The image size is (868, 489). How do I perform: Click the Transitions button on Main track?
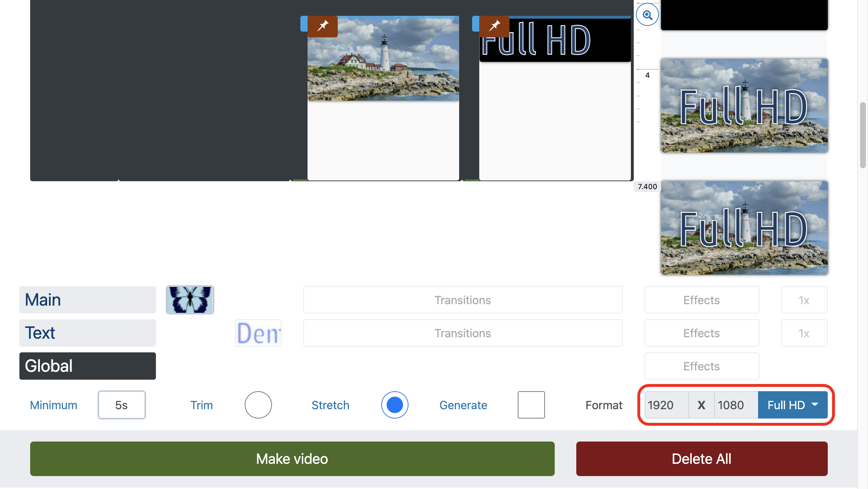463,300
